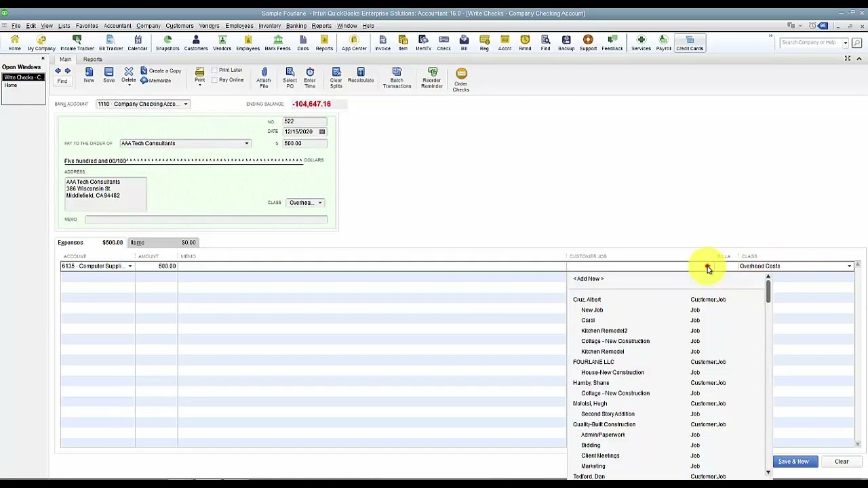Open the check Class dropdown showing Overhea...
Viewport: 868px width, 488px height.
[320, 203]
